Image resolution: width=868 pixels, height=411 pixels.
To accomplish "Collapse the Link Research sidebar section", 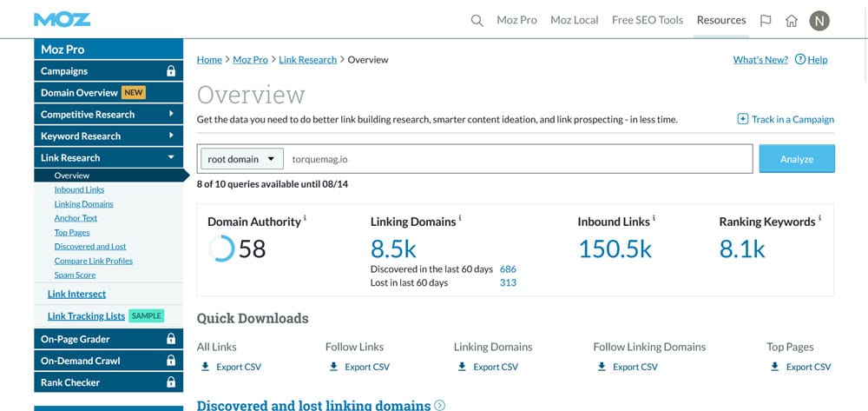I will point(171,157).
